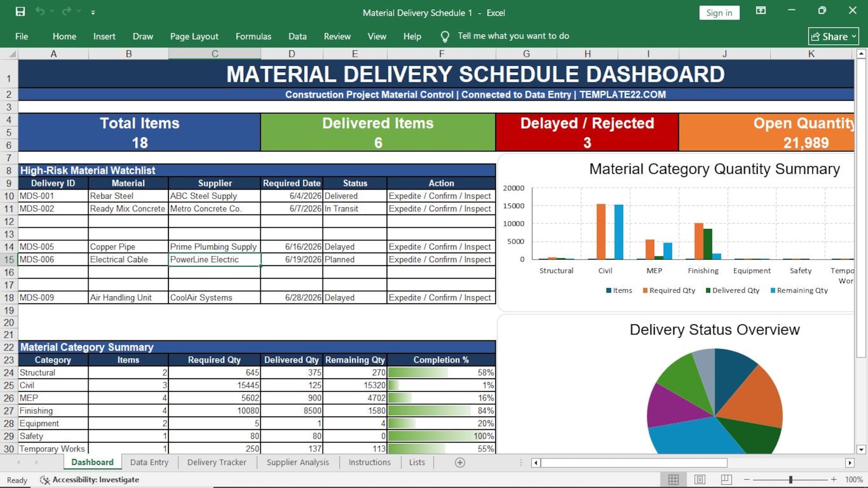Open the Redo history dropdown arrow

tap(79, 11)
